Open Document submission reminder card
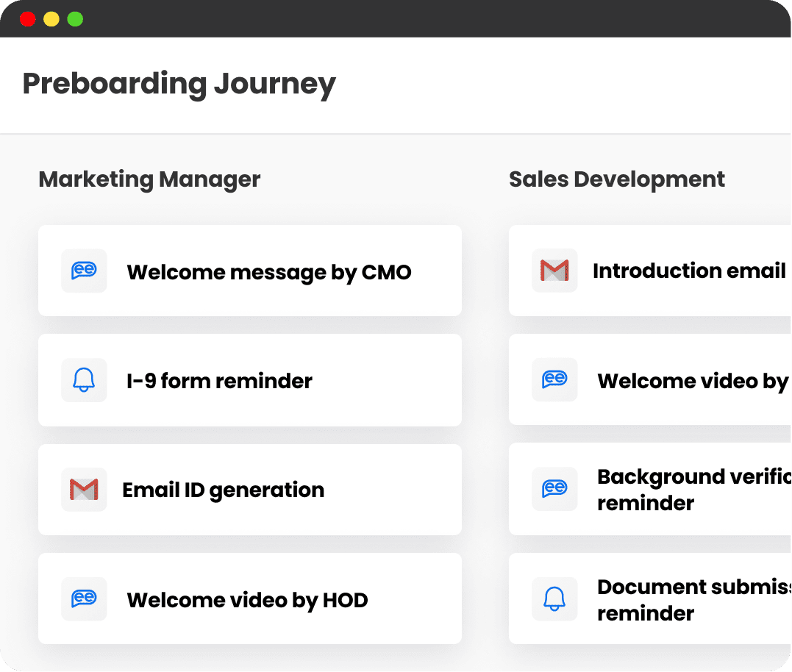 click(x=650, y=598)
